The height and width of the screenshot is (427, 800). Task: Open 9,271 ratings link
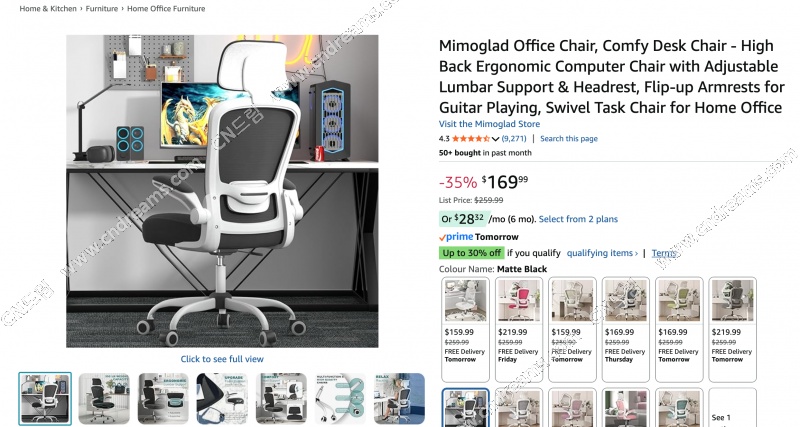pos(514,138)
